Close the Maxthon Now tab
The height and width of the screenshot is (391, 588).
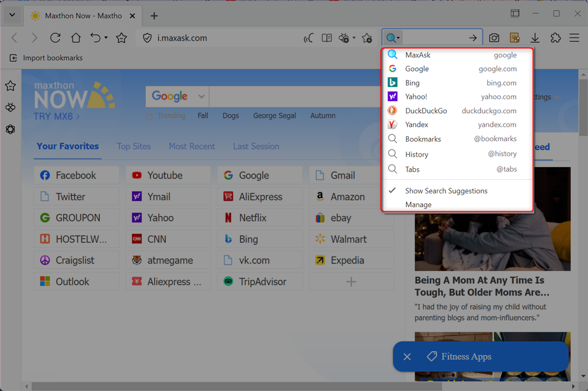point(133,16)
